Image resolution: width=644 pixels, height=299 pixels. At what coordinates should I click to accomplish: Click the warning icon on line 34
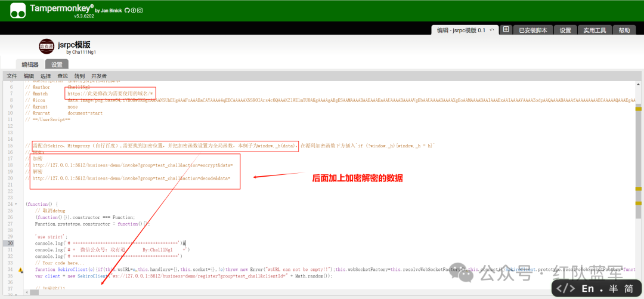pyautogui.click(x=20, y=270)
